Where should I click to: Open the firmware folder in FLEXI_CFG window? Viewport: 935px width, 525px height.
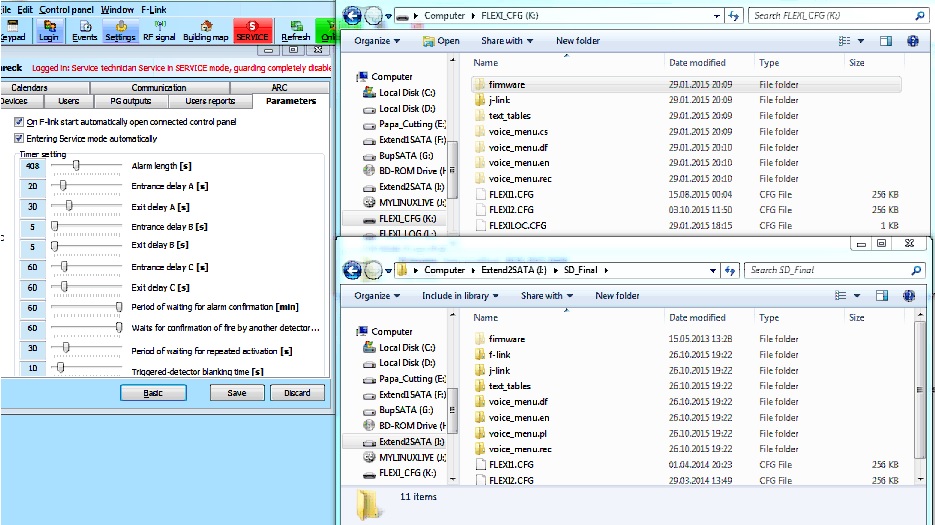click(506, 85)
